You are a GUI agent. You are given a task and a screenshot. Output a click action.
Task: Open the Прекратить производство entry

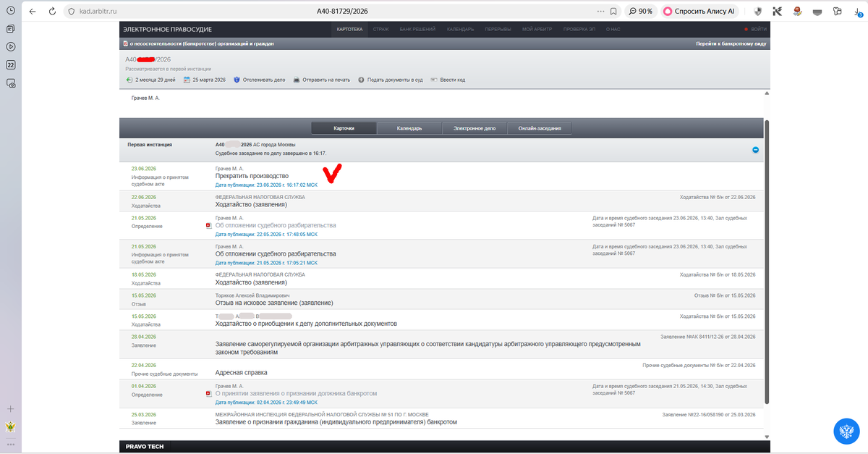click(x=252, y=176)
